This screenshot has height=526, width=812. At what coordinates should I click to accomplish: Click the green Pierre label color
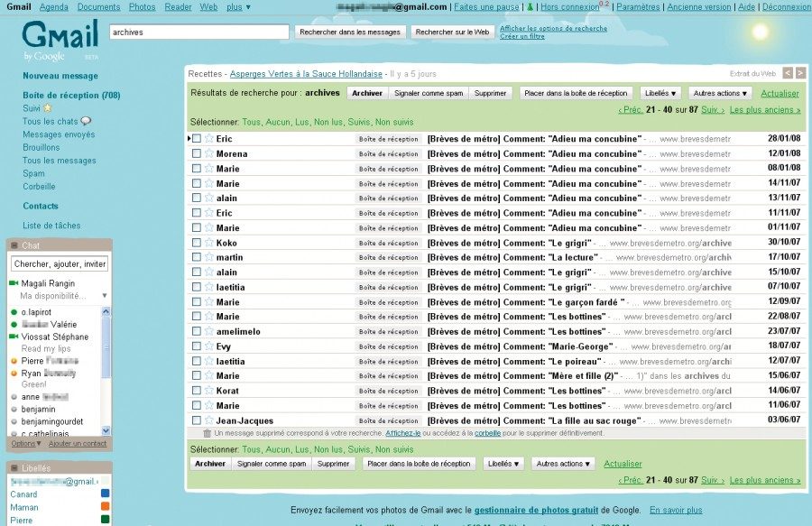106,520
